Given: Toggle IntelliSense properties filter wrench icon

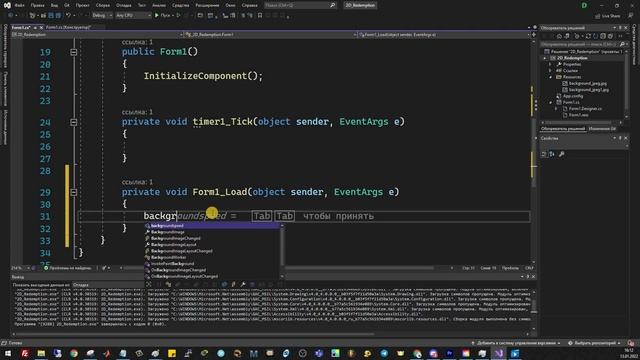Looking at the screenshot, I should pyautogui.click(x=243, y=284).
